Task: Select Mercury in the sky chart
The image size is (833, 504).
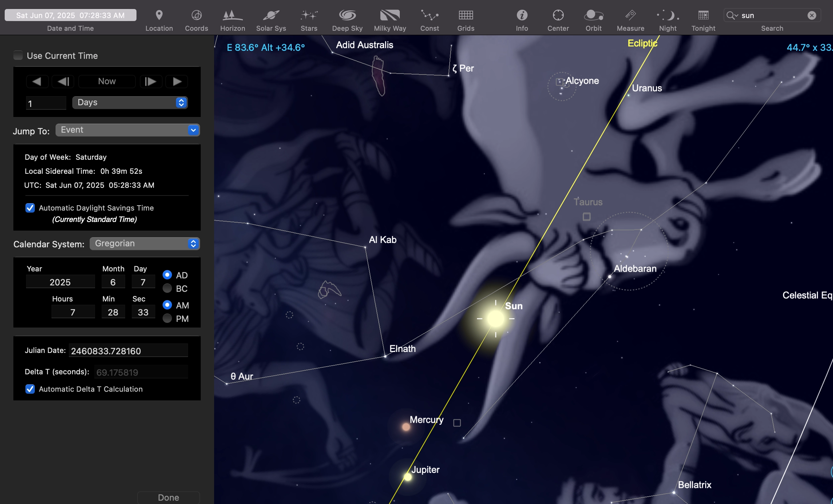Action: click(x=406, y=427)
